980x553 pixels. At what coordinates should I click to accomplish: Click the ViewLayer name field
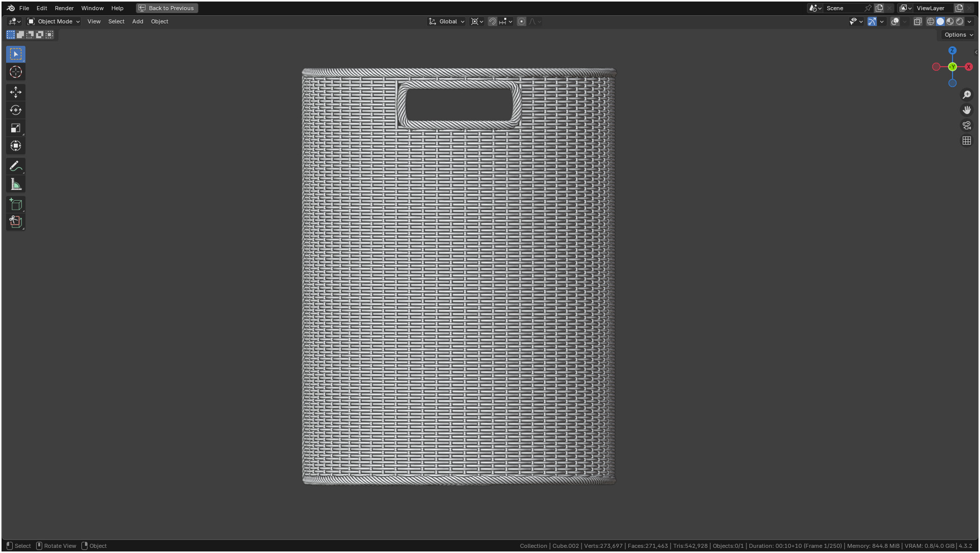click(x=934, y=8)
